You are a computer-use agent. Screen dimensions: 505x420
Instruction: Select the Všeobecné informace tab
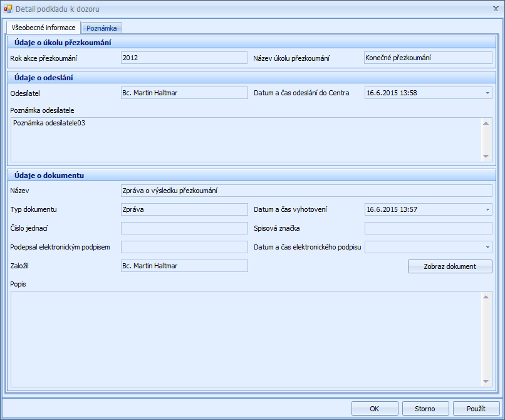pos(43,28)
